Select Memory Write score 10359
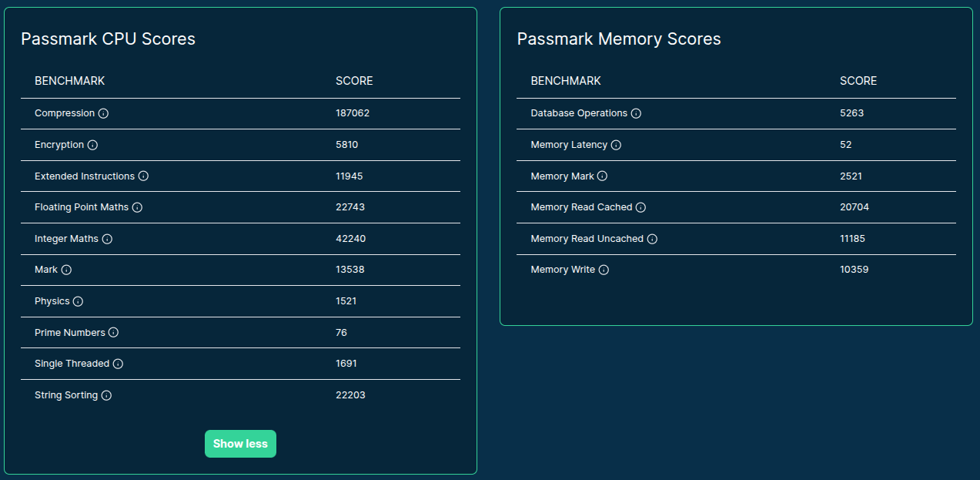This screenshot has height=480, width=980. click(x=855, y=270)
